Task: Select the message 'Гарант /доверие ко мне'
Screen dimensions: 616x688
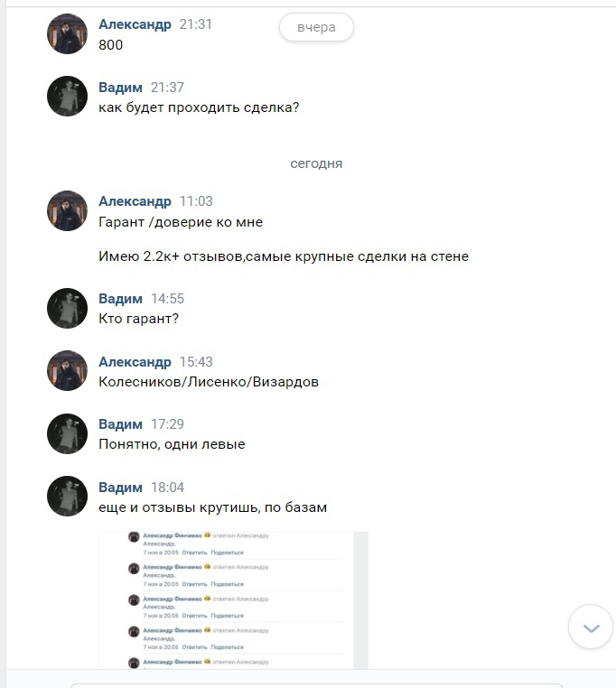Action: point(181,221)
